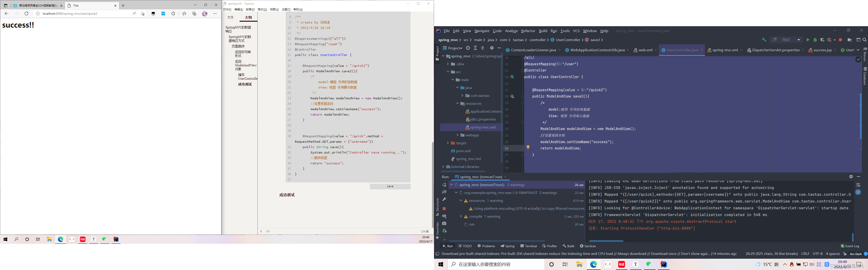Expand the compile warning node
868x270 pixels.
click(461, 216)
